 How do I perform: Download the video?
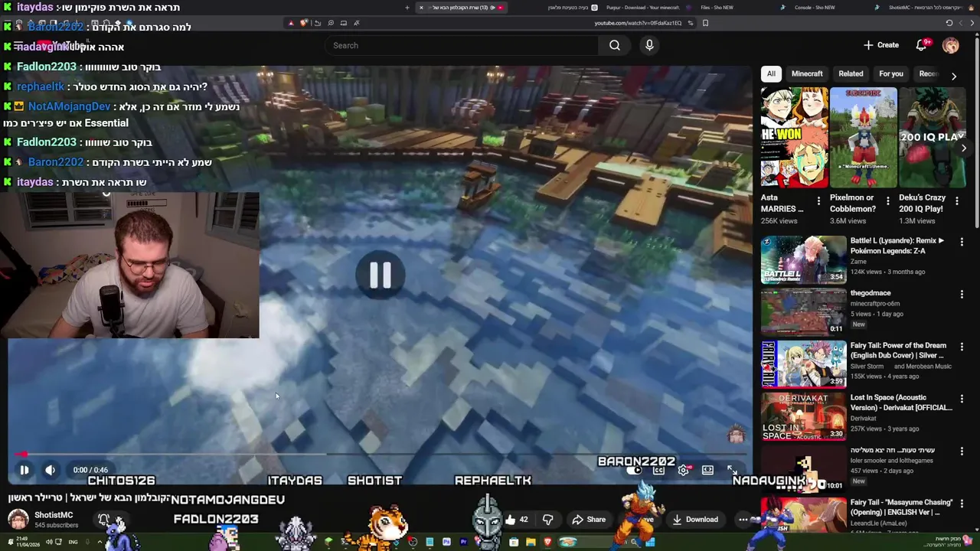click(x=695, y=520)
